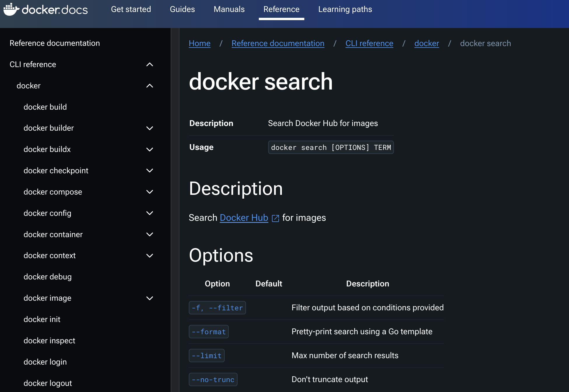Go to Learning paths tab
This screenshot has width=569, height=392.
point(345,9)
